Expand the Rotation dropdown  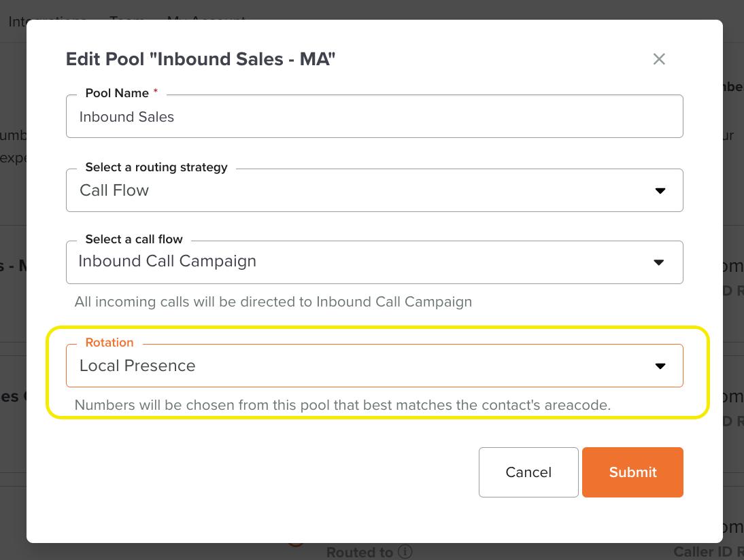pyautogui.click(x=374, y=366)
